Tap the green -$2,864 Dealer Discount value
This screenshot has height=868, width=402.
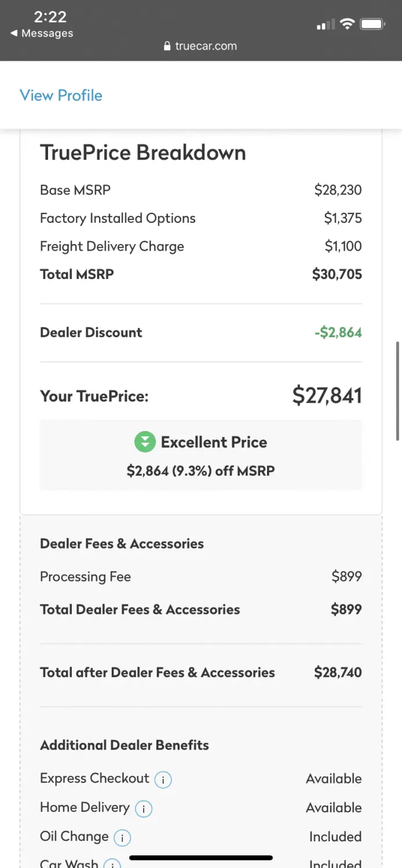click(x=338, y=333)
